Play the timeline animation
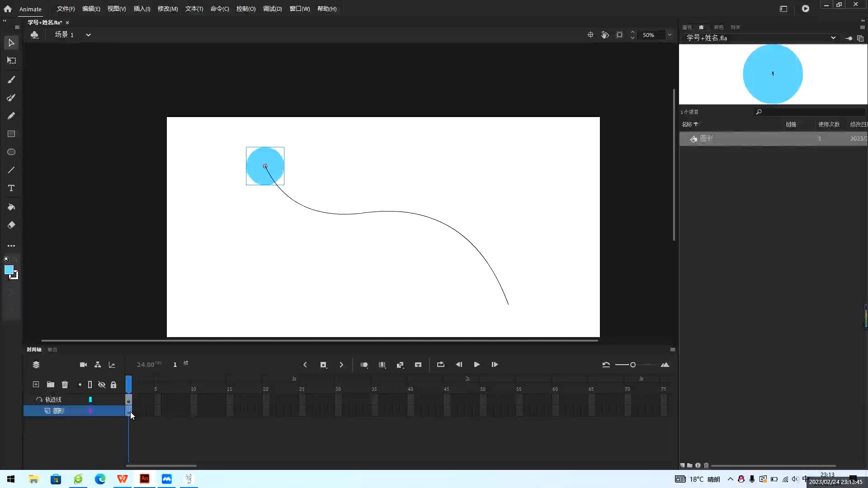Screen dimensions: 868x488 (x=477, y=365)
